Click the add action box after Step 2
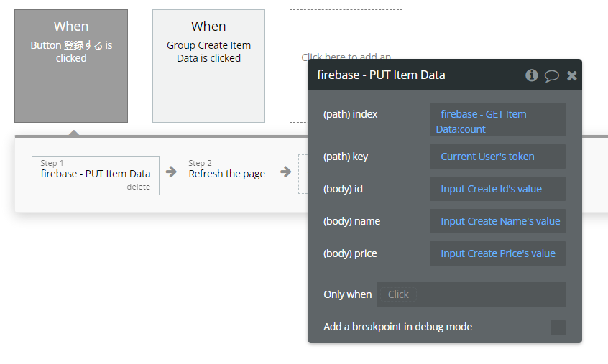The width and height of the screenshot is (608, 364). (303, 174)
